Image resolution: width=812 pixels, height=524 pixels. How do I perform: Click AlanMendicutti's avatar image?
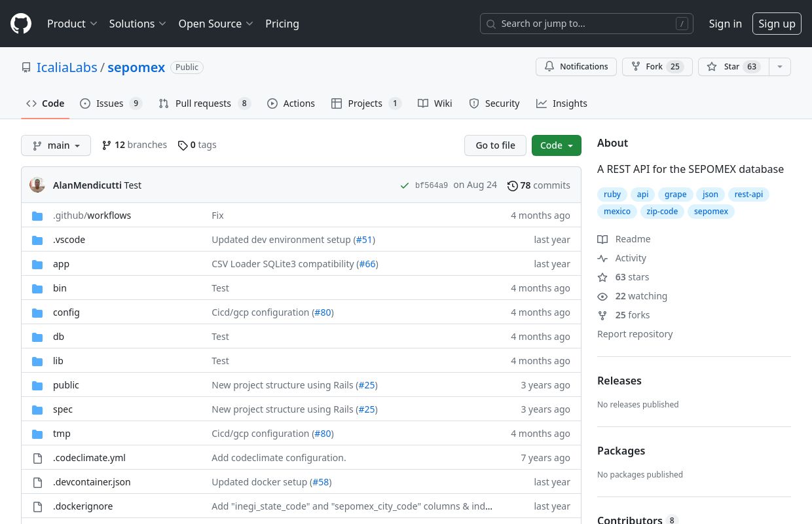click(37, 185)
